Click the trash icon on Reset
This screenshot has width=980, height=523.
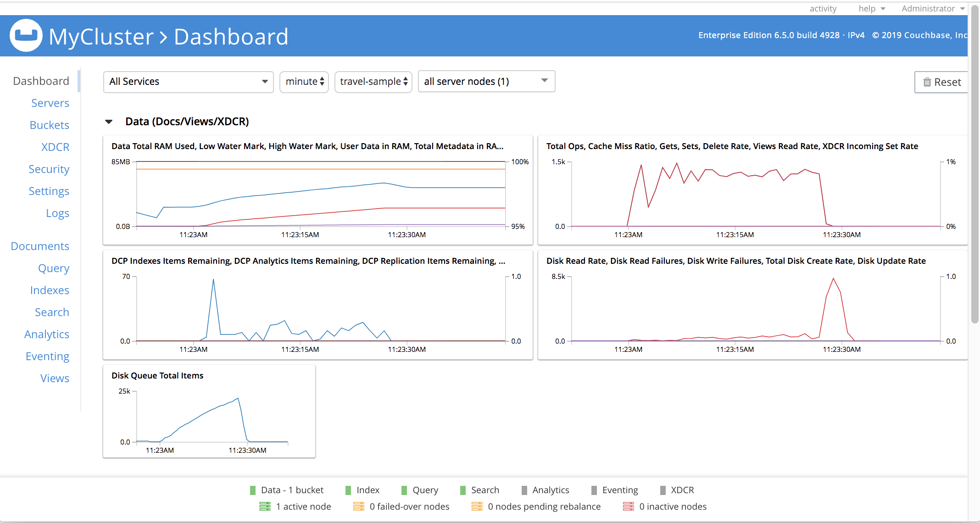[x=927, y=82]
